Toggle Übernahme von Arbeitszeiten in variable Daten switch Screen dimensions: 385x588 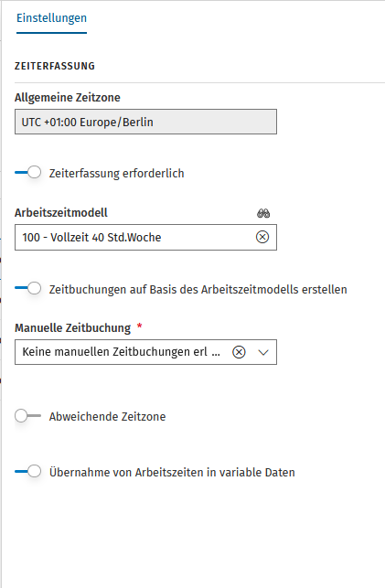[27, 472]
